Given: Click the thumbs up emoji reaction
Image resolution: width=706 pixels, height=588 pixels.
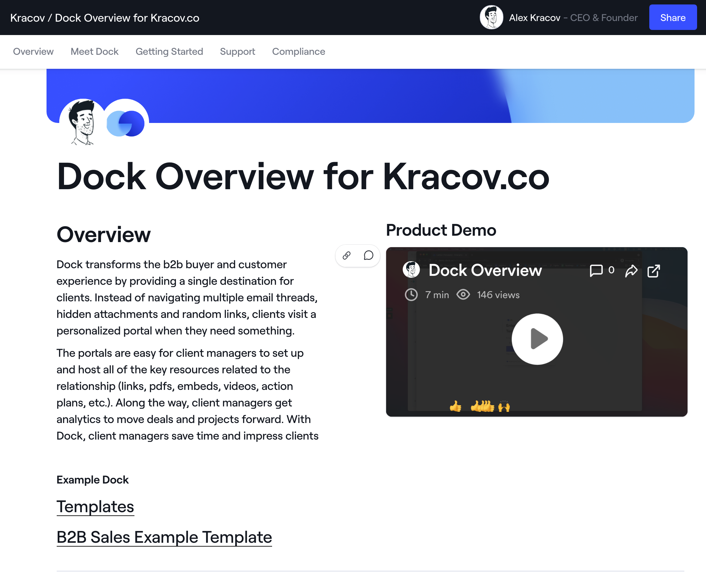Looking at the screenshot, I should pyautogui.click(x=456, y=406).
